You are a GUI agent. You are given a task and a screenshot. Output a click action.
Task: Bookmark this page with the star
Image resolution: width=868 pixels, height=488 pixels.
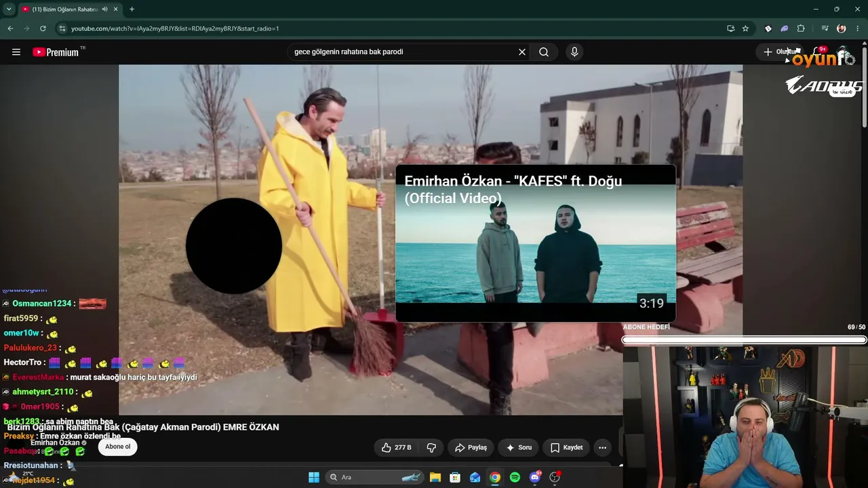point(745,28)
